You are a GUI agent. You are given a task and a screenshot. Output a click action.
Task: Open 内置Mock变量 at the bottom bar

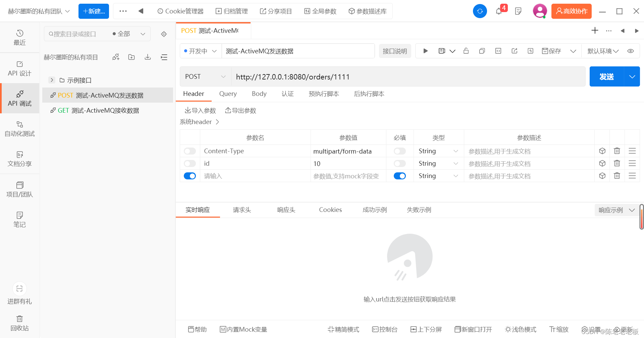point(243,329)
